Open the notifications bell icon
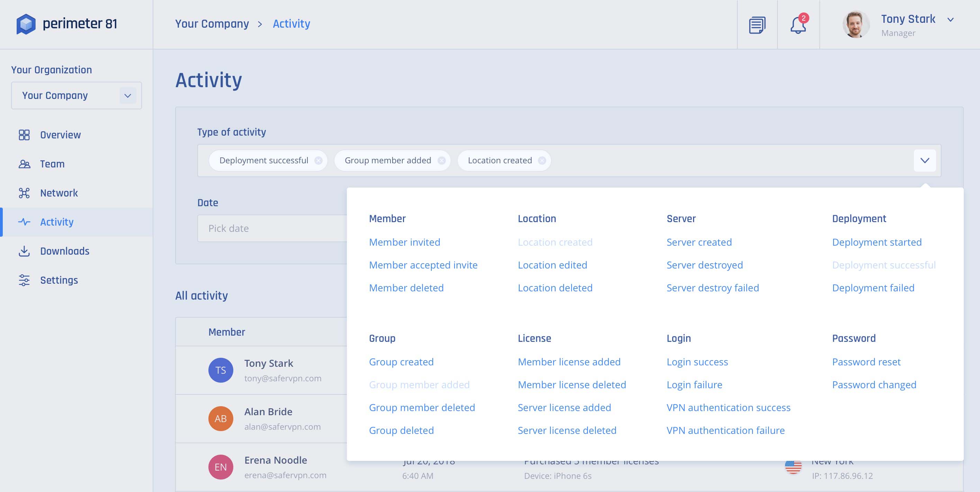 (798, 26)
